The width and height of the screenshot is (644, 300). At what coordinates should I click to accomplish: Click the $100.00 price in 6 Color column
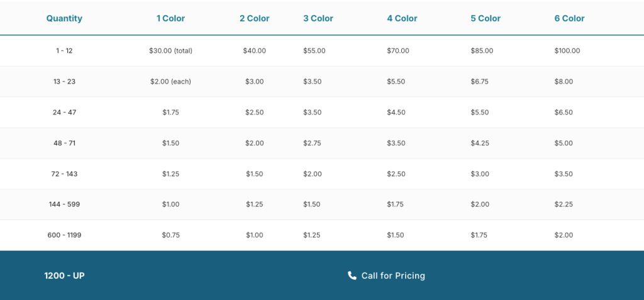point(567,51)
